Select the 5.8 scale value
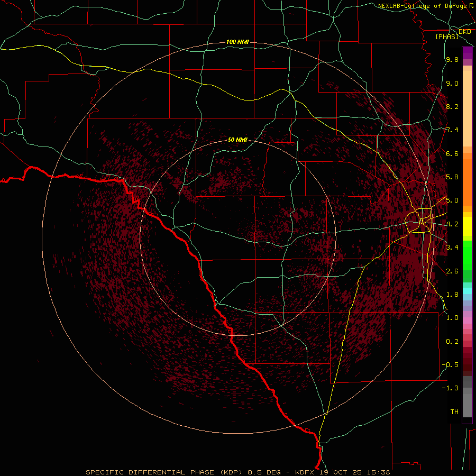Screen dimensions: 476x476 click(x=452, y=177)
